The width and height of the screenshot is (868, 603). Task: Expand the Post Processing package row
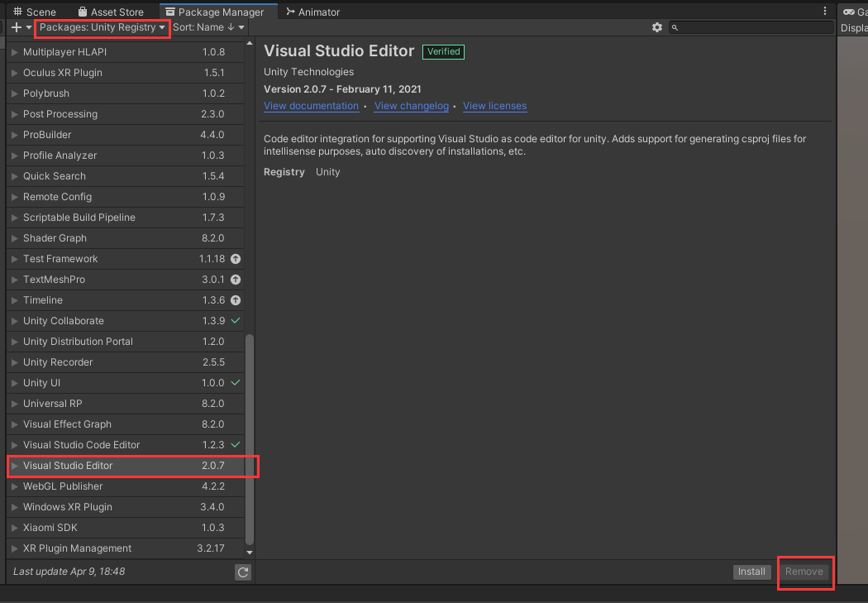click(x=14, y=114)
